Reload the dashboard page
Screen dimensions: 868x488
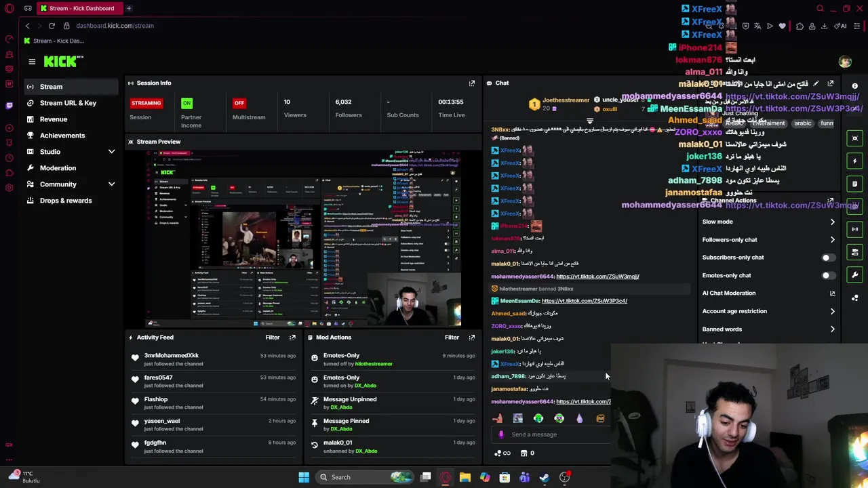(52, 26)
